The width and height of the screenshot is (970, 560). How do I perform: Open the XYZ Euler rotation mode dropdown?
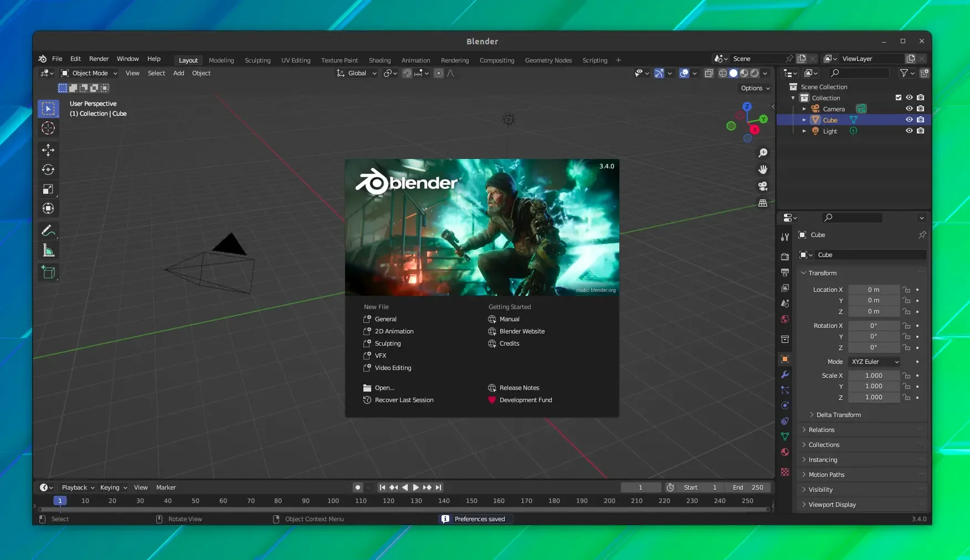(875, 362)
